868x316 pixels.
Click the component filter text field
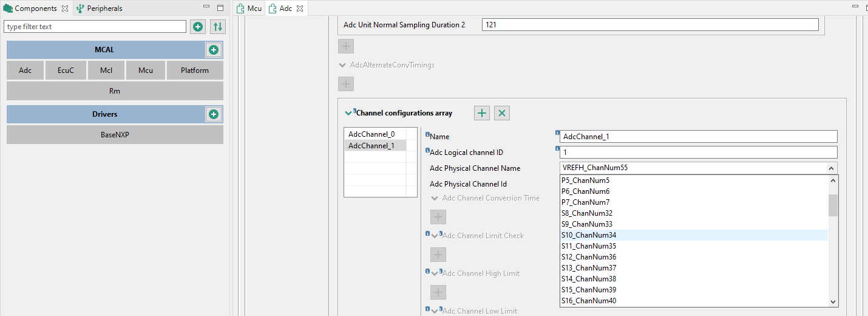pos(96,27)
